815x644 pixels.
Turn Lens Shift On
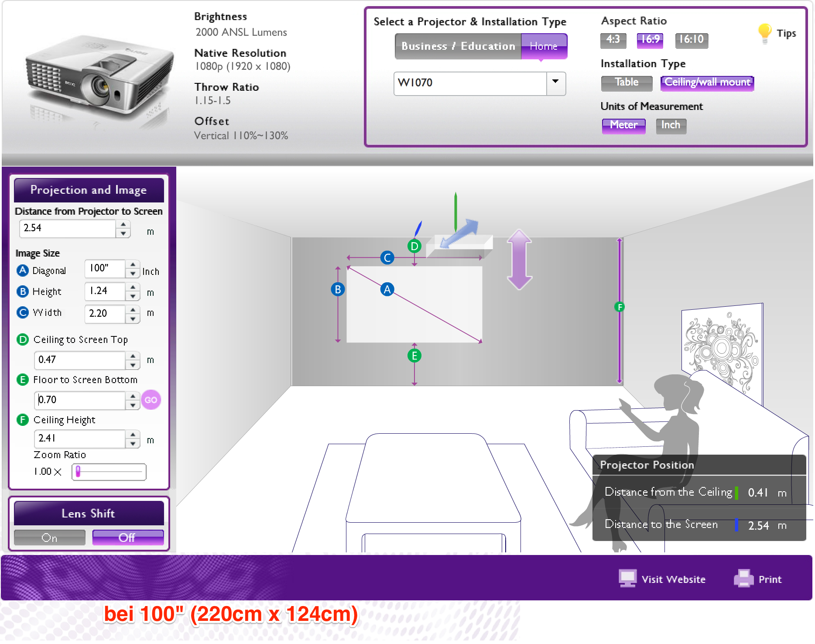pos(50,538)
